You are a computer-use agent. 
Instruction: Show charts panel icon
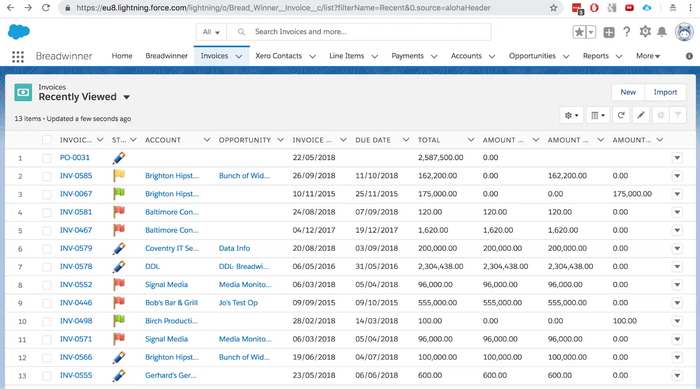pos(661,115)
